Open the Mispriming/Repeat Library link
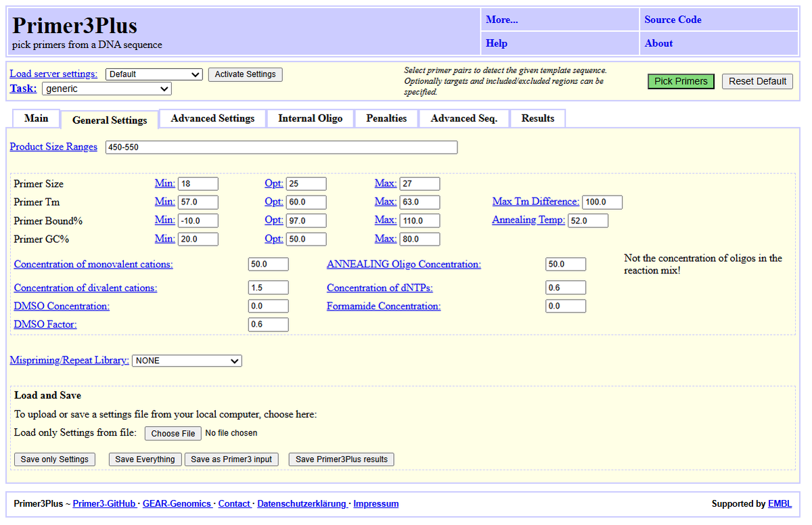The height and width of the screenshot is (525, 812). [69, 361]
